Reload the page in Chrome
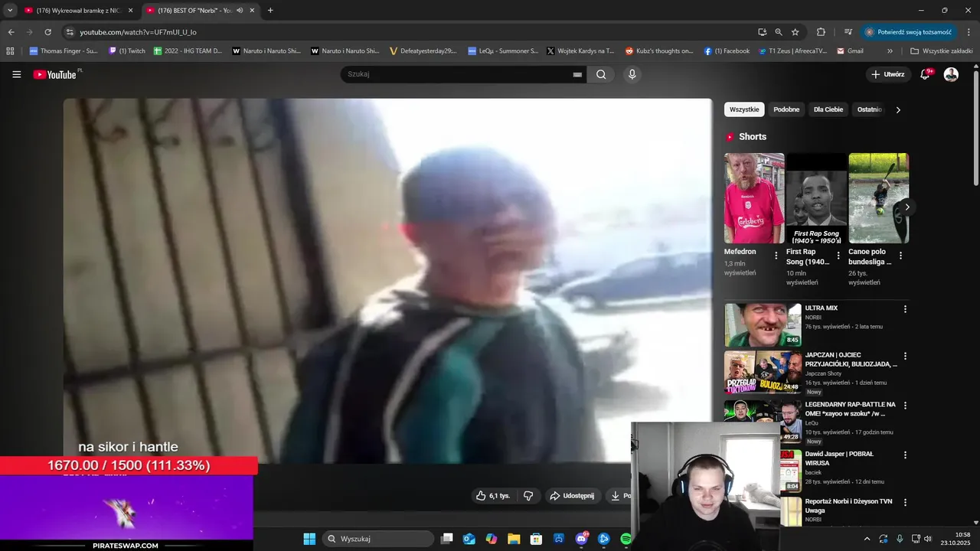 (47, 32)
